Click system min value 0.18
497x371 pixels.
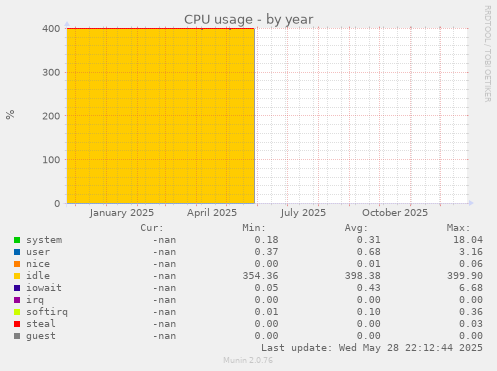coord(266,240)
